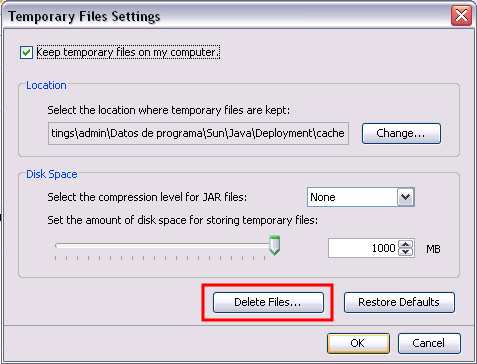Click the Delete Files... button
Screen dimensions: 477x364
click(268, 302)
